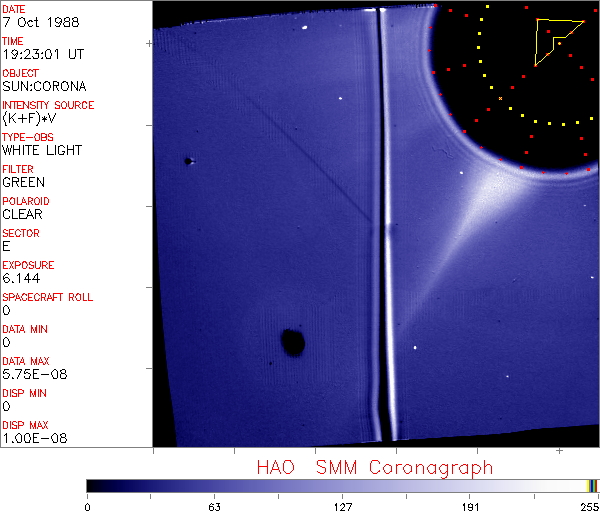Select the exposure value 6.144
Viewport: 600px width, 512px height.
click(x=21, y=279)
